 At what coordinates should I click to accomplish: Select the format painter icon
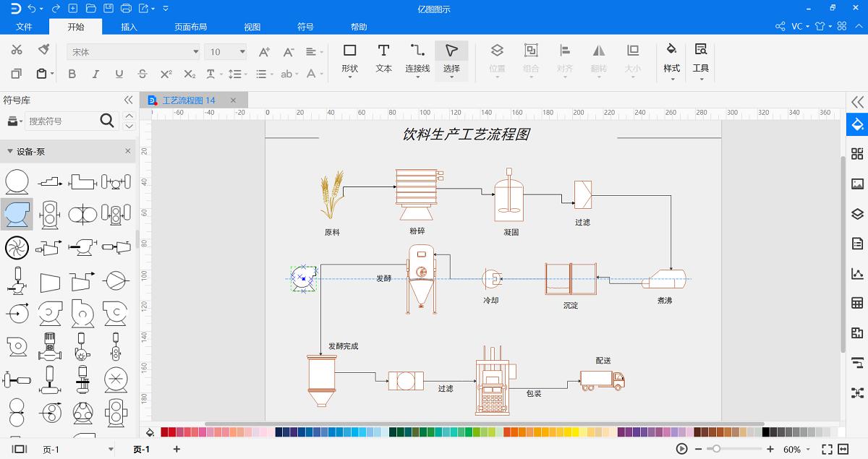[43, 51]
